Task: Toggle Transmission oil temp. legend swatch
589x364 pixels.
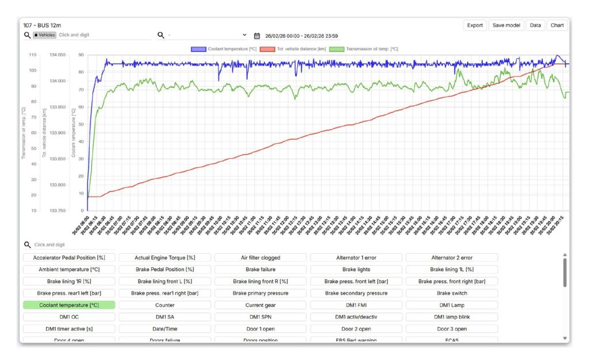Action: click(x=336, y=49)
